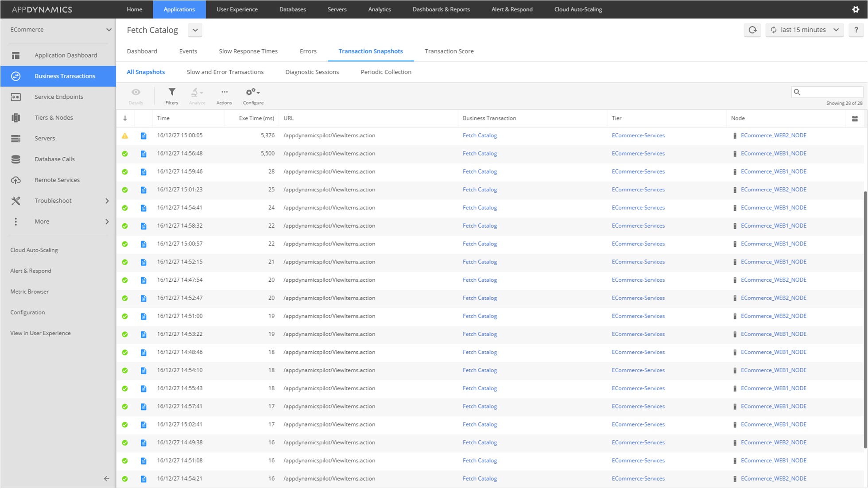Image resolution: width=868 pixels, height=489 pixels.
Task: Click Metric Browser in the sidebar
Action: [x=30, y=291]
